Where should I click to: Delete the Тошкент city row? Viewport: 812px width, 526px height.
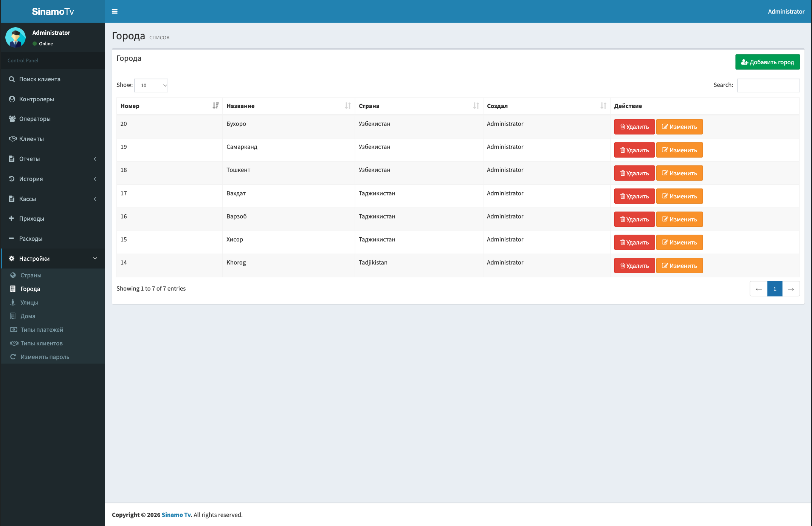click(x=634, y=173)
